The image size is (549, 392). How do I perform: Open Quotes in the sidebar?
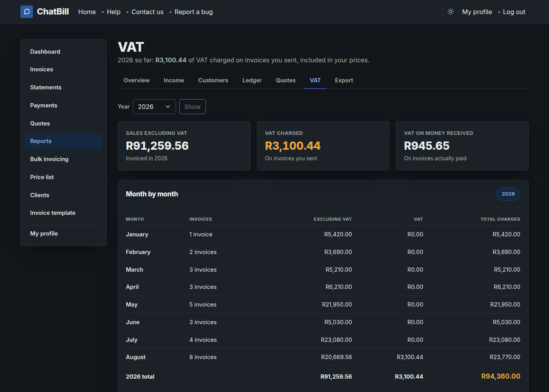point(64,123)
